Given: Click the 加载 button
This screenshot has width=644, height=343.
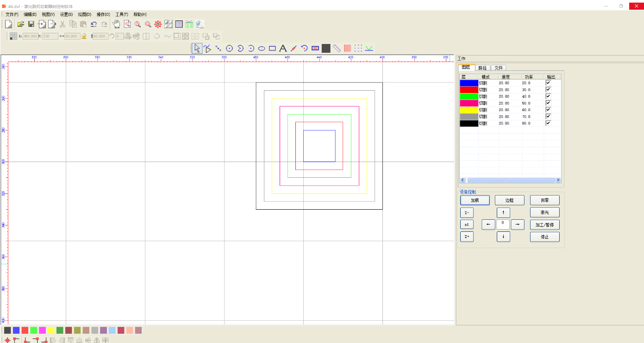Looking at the screenshot, I should click(x=475, y=200).
